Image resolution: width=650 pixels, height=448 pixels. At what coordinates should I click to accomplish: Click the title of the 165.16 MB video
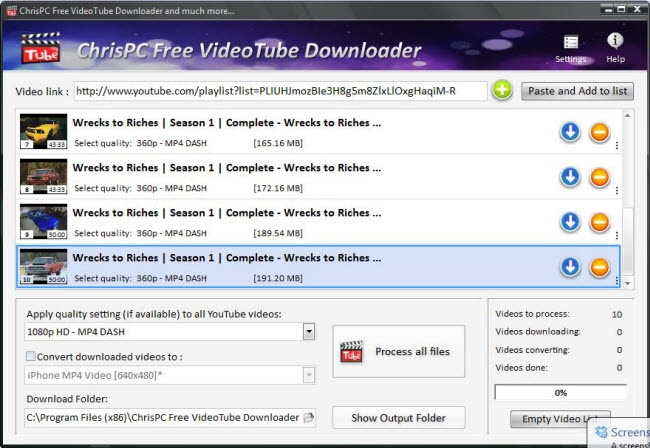coord(226,123)
